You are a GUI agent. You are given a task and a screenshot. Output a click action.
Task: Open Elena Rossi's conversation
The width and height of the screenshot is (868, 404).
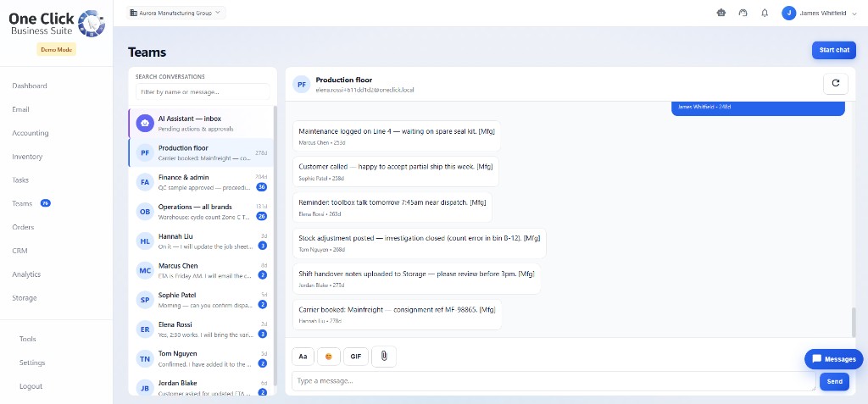201,329
